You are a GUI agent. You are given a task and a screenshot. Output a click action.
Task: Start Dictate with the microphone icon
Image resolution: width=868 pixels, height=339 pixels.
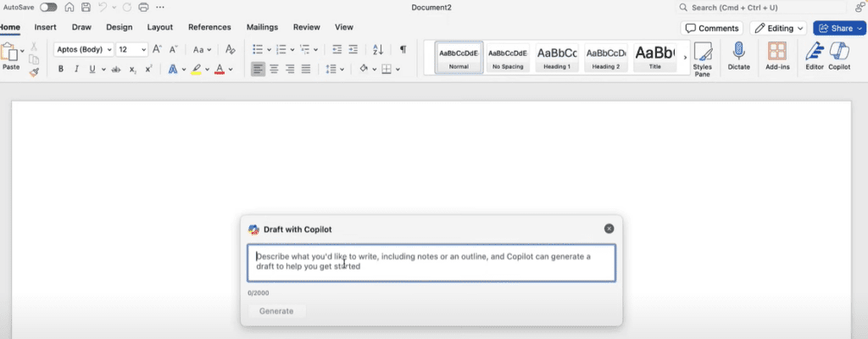click(738, 55)
